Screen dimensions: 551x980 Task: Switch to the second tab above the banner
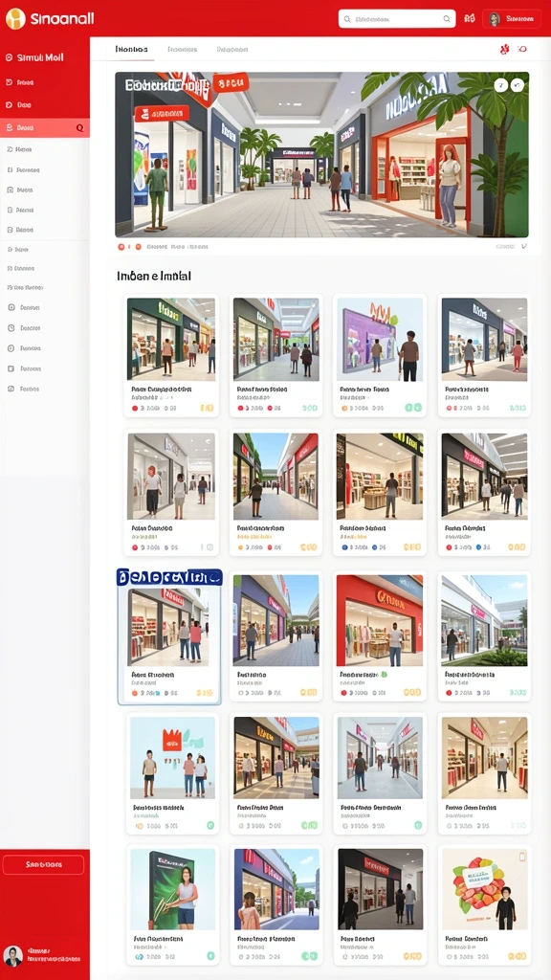pyautogui.click(x=183, y=49)
